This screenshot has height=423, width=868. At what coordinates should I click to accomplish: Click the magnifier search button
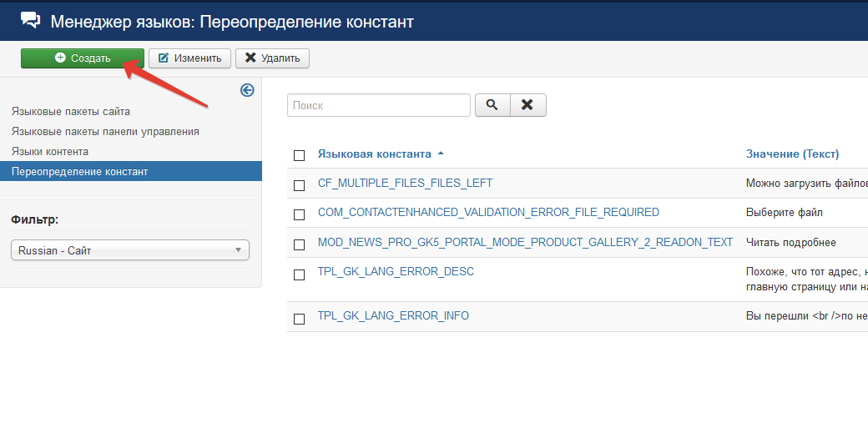click(492, 105)
